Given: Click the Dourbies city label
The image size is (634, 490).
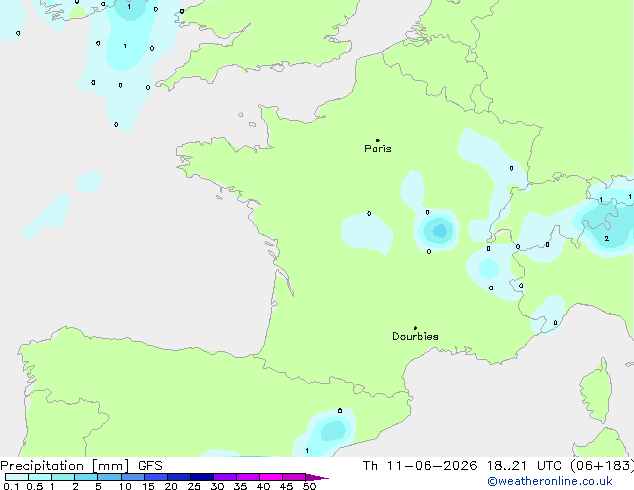Looking at the screenshot, I should [x=415, y=336].
